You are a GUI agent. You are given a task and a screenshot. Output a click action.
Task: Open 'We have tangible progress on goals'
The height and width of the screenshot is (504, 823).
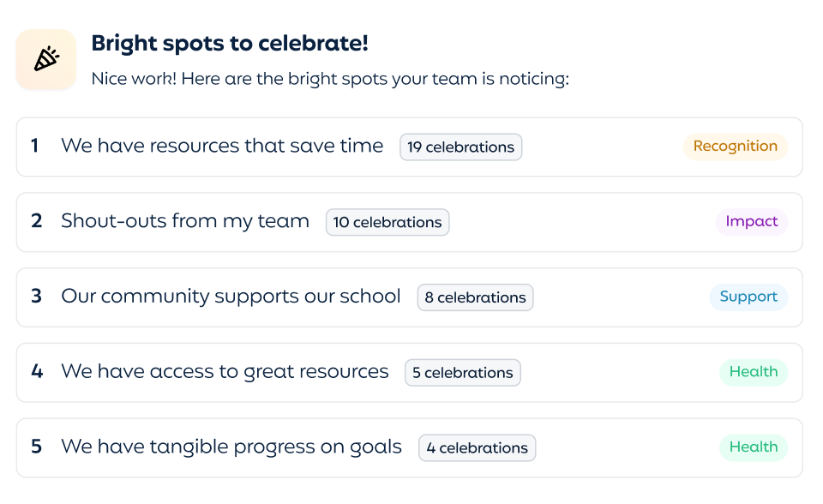pos(231,447)
